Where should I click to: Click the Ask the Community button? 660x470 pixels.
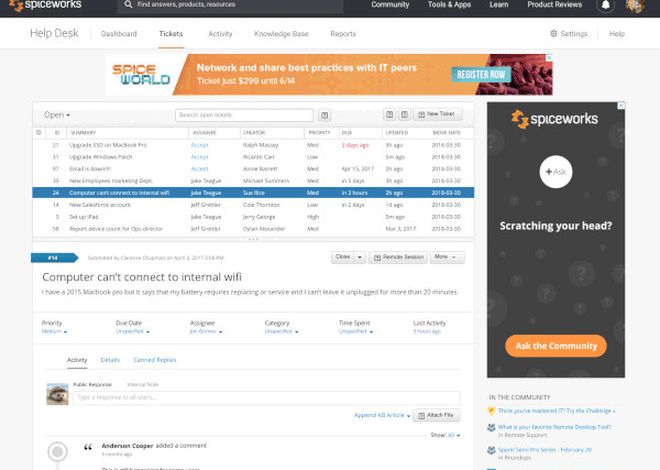tap(556, 346)
